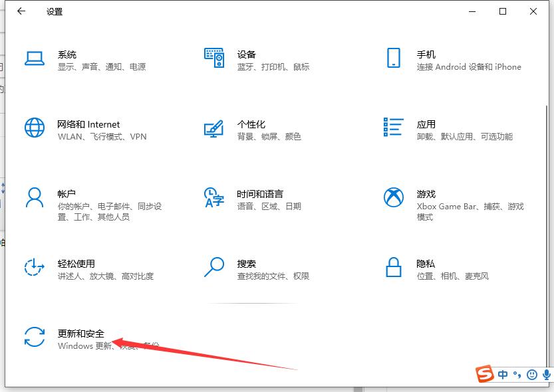Click the vertical scrollbar of Settings

[x=547, y=233]
